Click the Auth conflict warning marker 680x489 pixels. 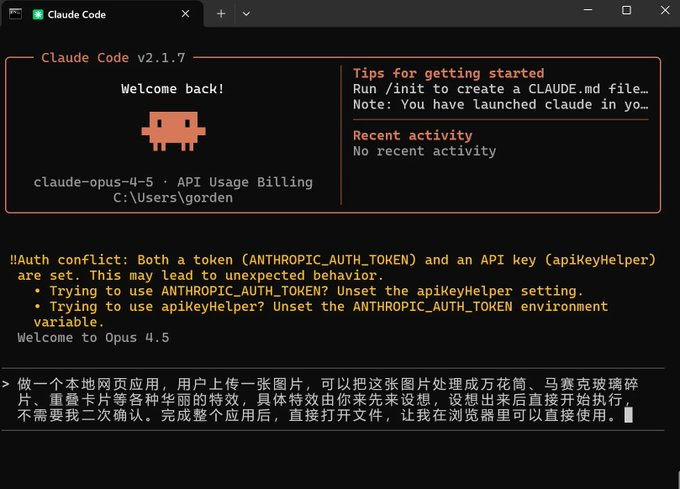coord(12,260)
